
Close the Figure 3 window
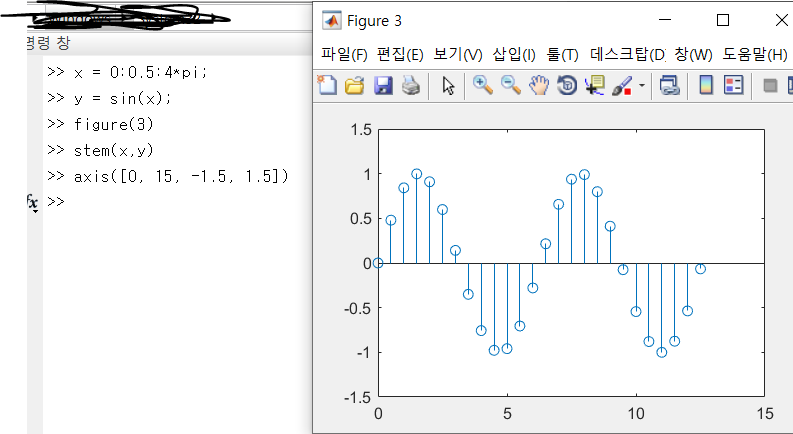click(781, 20)
